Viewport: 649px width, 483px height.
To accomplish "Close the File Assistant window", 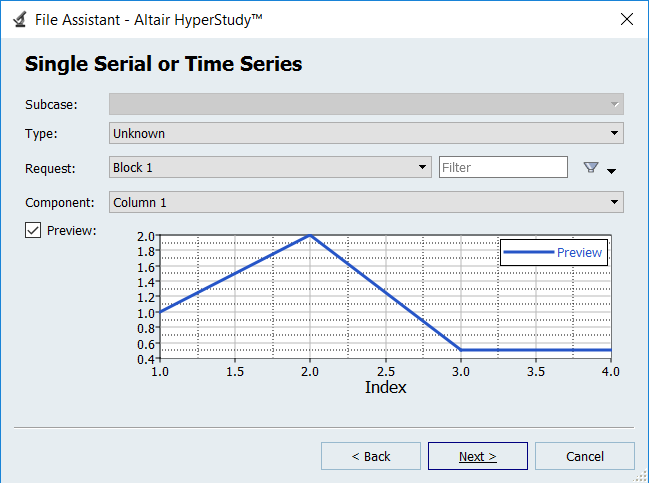I will point(627,19).
